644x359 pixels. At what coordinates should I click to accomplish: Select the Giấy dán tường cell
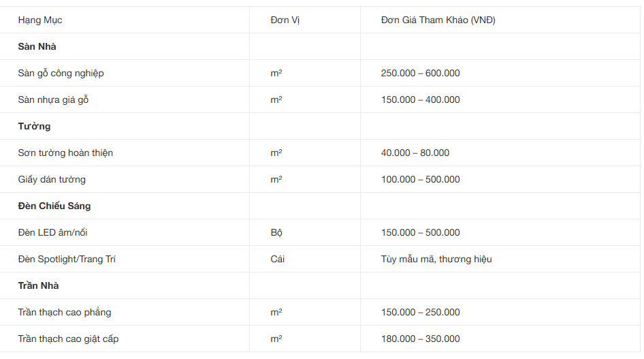click(52, 180)
